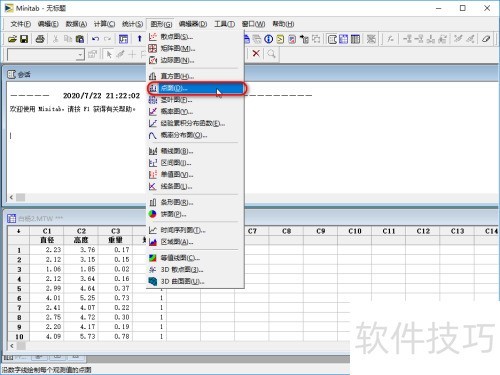Choose 3D 散点图(3) entry
This screenshot has width=500, height=375.
(195, 270)
